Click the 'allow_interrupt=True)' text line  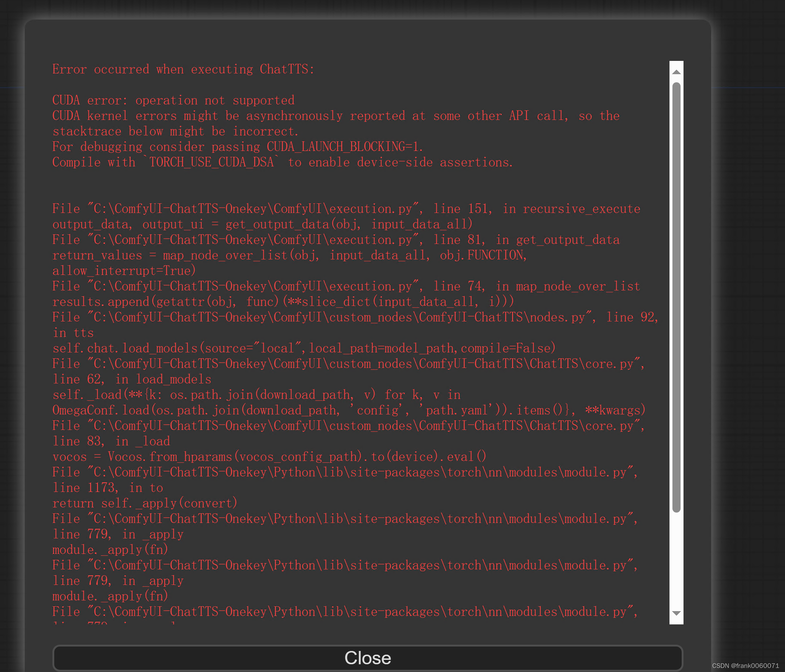(124, 271)
